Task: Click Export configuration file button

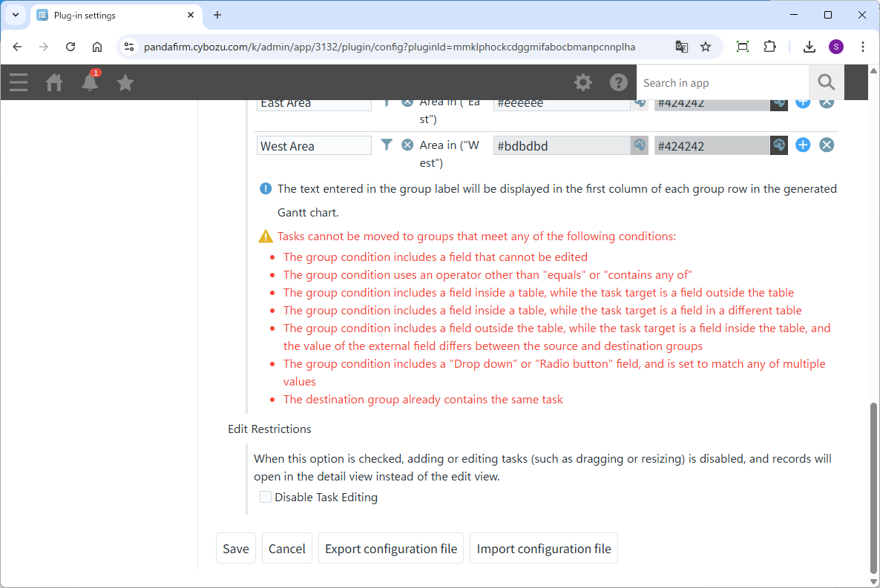Action: point(391,549)
